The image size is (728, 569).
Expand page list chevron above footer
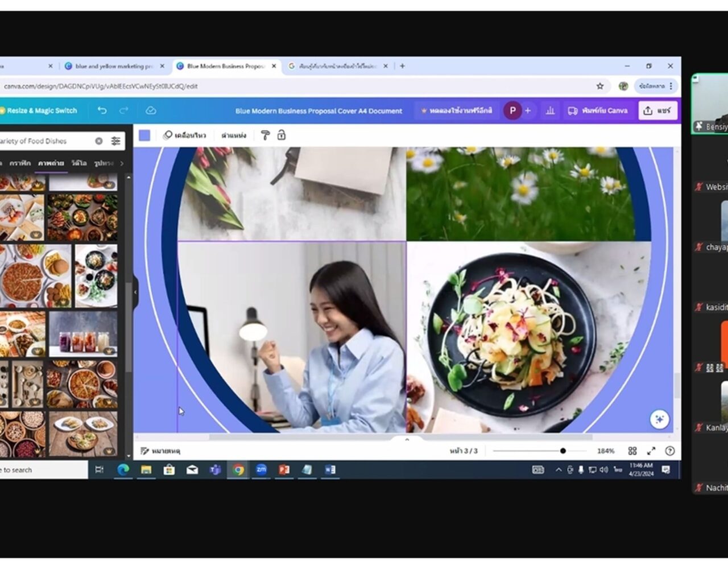point(407,439)
